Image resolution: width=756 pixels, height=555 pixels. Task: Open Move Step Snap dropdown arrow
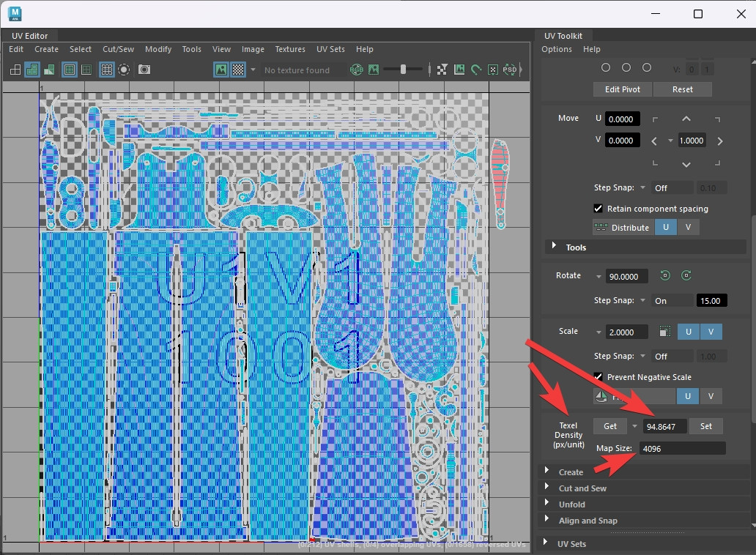click(642, 188)
